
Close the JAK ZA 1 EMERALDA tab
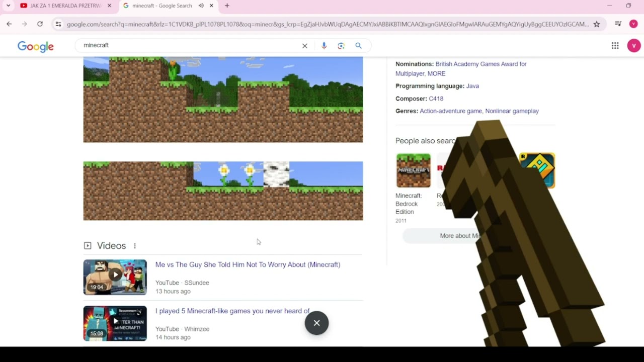pyautogui.click(x=109, y=6)
